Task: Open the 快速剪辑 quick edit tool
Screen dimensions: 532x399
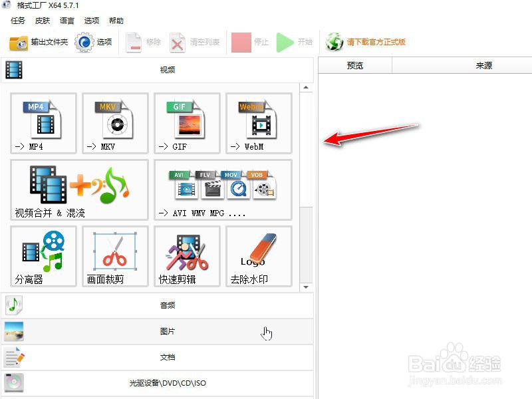Action: point(186,256)
